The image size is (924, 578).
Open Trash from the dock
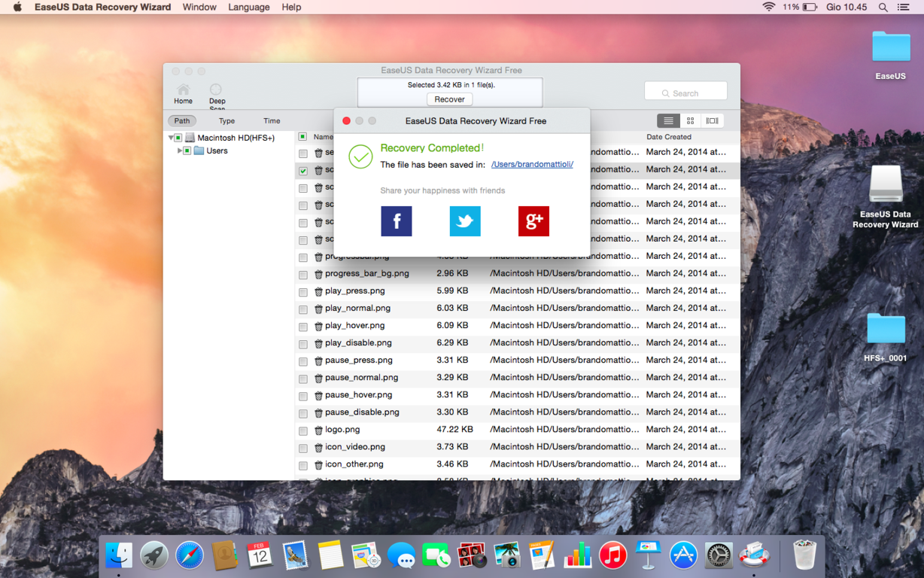tap(804, 556)
